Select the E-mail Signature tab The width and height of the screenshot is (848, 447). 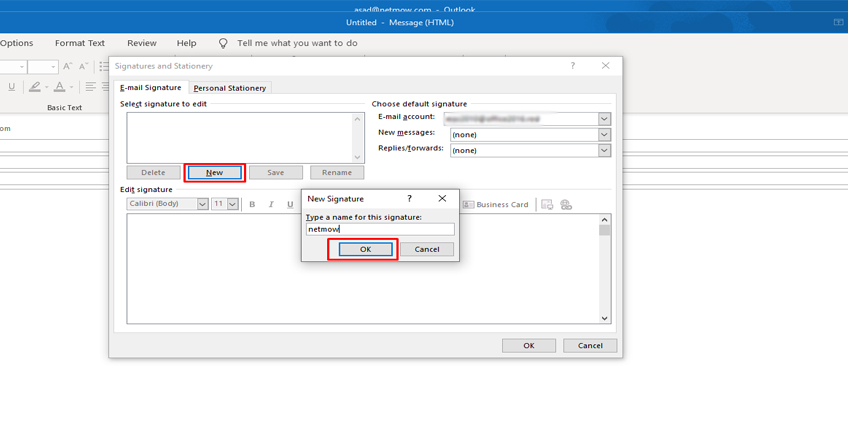150,88
